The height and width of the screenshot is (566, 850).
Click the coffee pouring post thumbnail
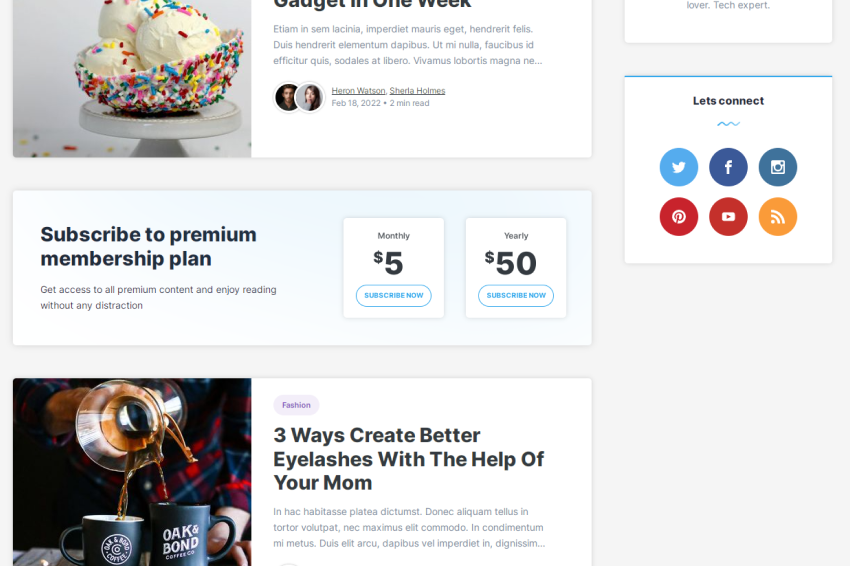pos(132,472)
